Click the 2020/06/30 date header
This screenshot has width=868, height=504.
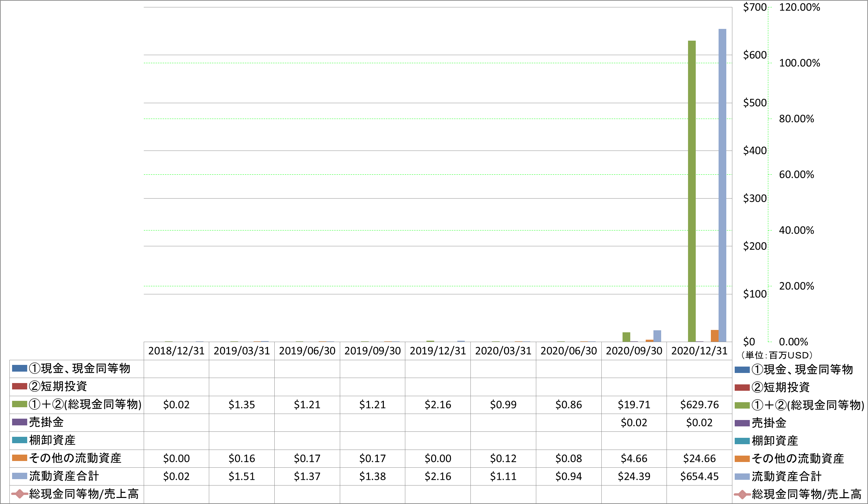click(569, 351)
